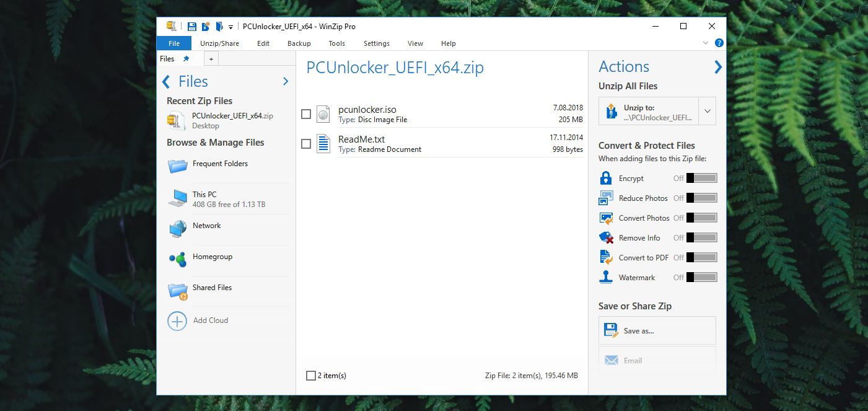868x411 pixels.
Task: Click the Shared Files folder icon
Action: [178, 291]
